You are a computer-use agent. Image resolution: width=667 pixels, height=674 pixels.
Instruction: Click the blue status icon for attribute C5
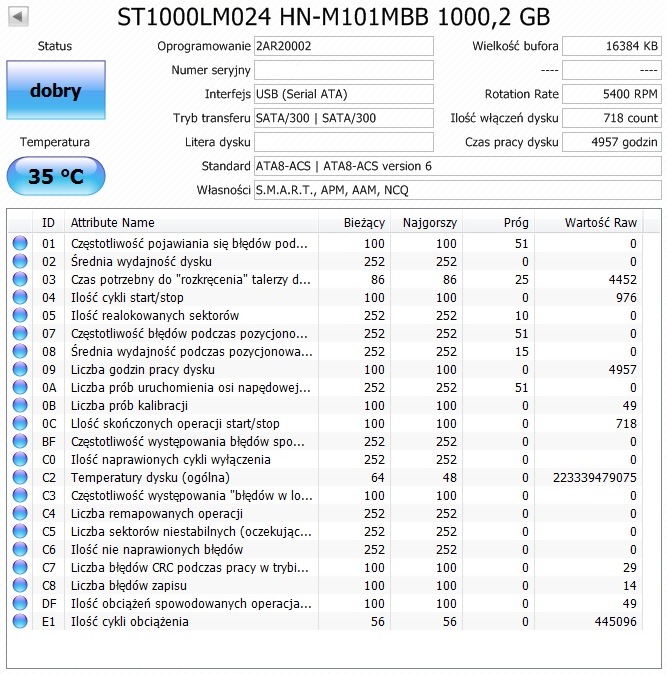click(20, 532)
